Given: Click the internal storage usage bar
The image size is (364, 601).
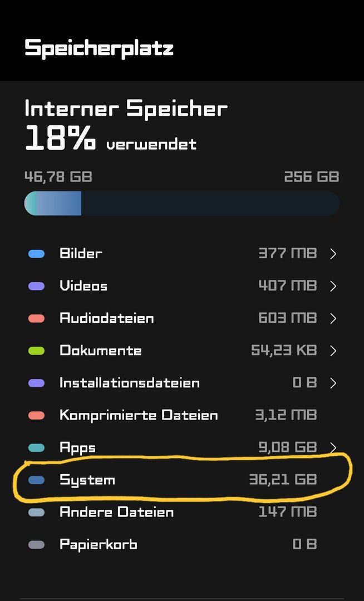Looking at the screenshot, I should click(182, 203).
